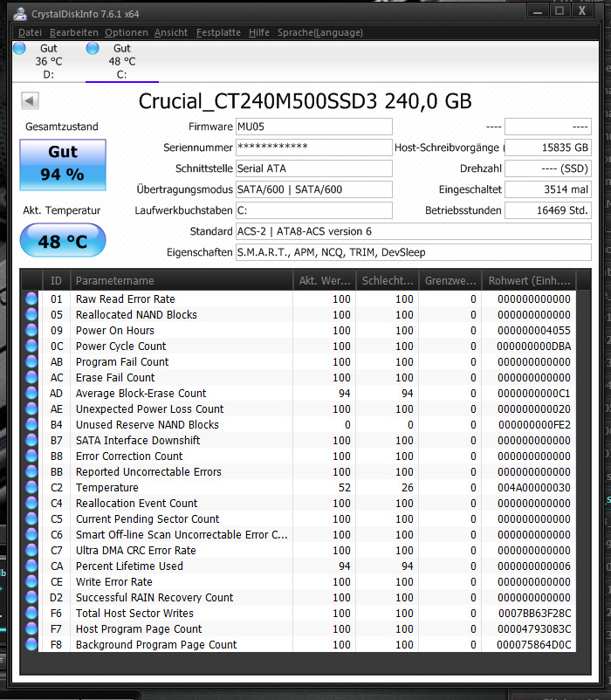This screenshot has height=700, width=611.
Task: Click the Grenzwe... column header
Action: 450,281
